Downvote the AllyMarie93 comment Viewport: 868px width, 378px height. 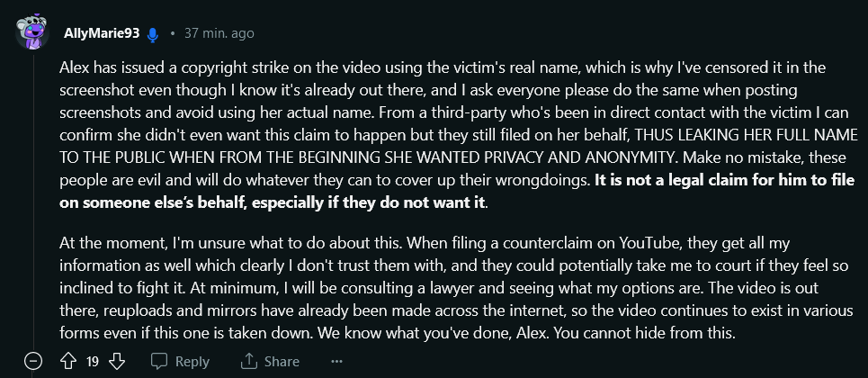coord(116,361)
